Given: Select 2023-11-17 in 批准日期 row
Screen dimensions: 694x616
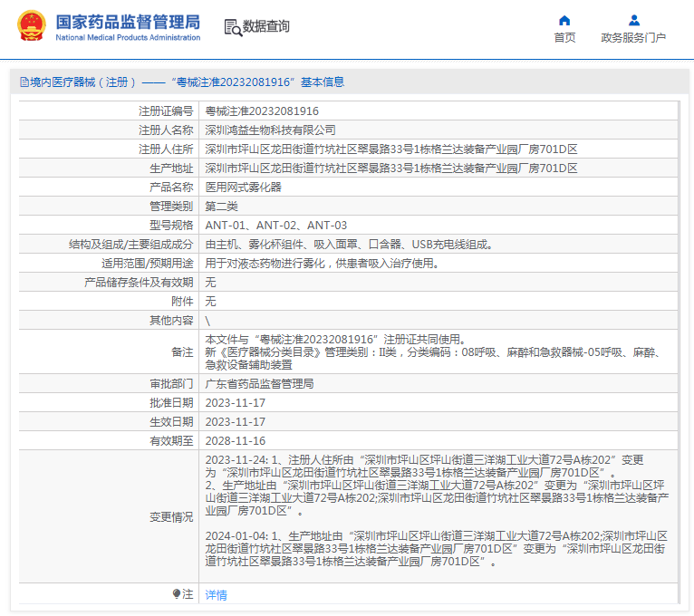Looking at the screenshot, I should point(236,403).
